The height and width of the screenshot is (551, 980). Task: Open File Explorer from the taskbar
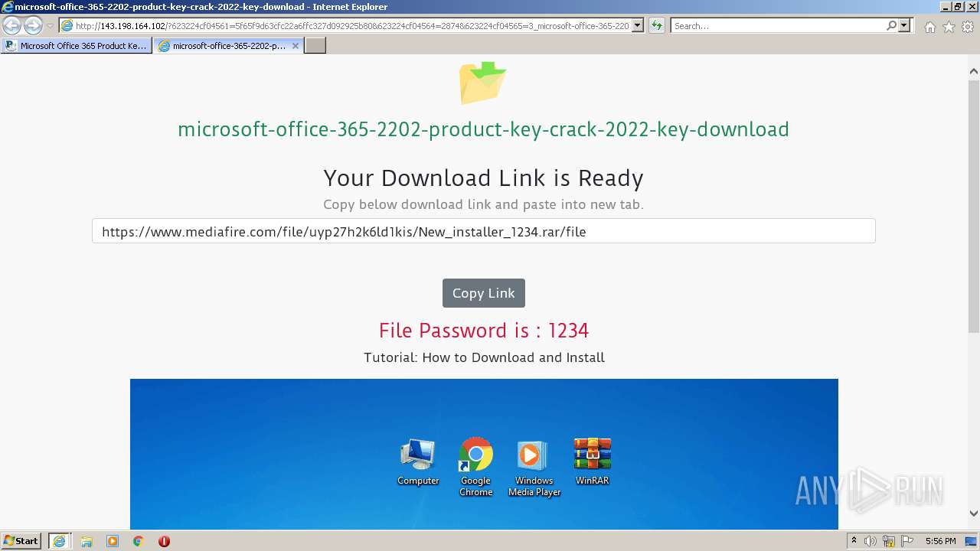(x=87, y=541)
